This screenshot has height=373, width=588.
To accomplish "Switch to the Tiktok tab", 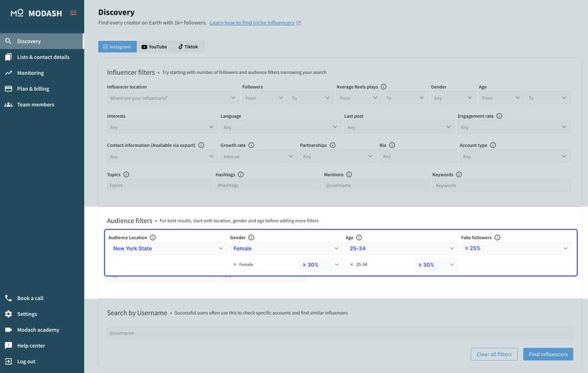I will [188, 46].
